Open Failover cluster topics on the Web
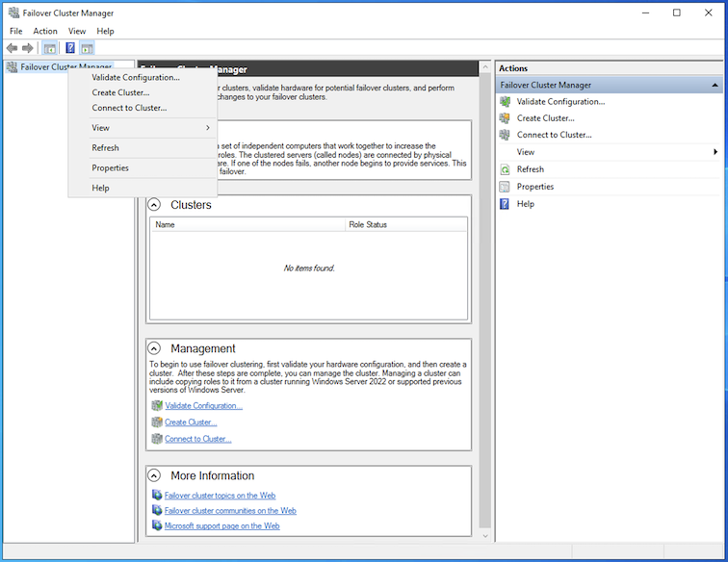728x562 pixels. 221,496
